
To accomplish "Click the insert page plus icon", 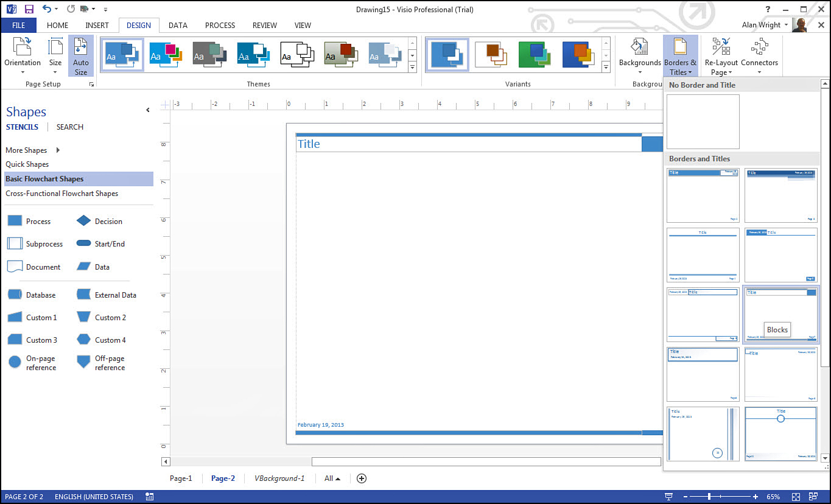I will [x=362, y=478].
